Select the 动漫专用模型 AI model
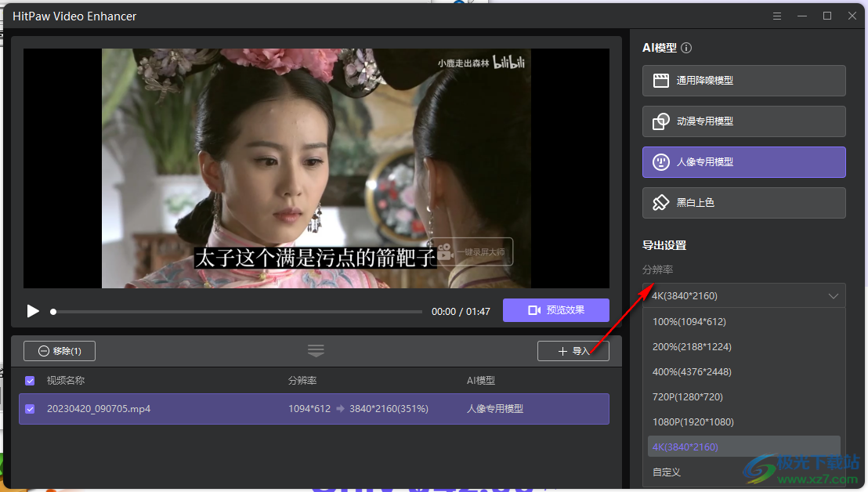 [743, 121]
